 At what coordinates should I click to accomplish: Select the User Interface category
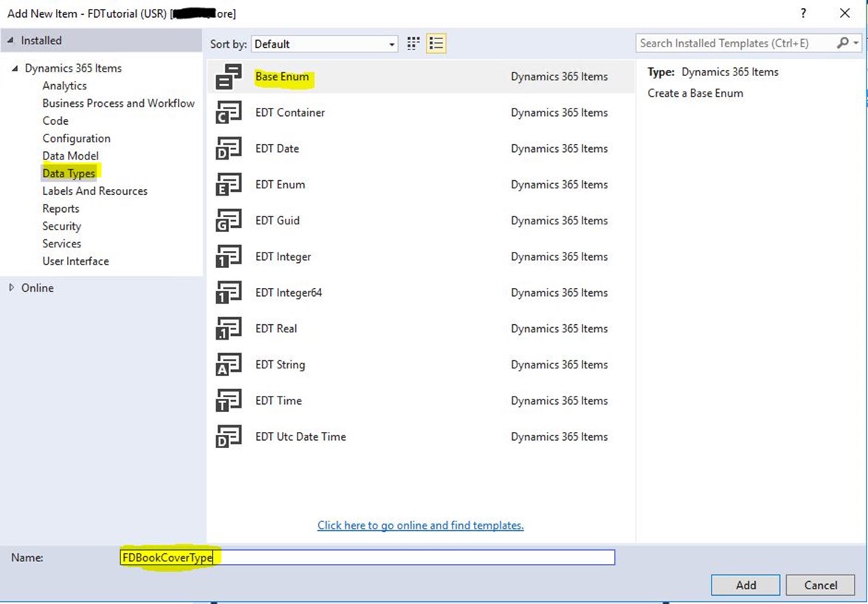(x=75, y=261)
